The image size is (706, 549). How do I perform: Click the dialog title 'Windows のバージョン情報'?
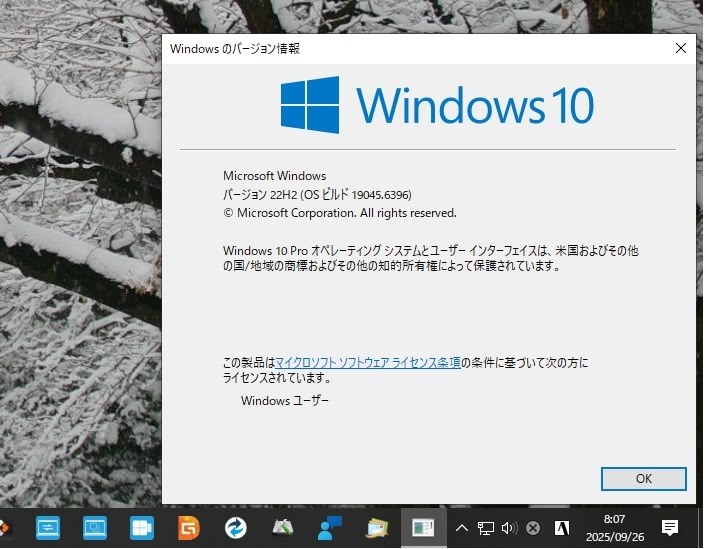[235, 48]
